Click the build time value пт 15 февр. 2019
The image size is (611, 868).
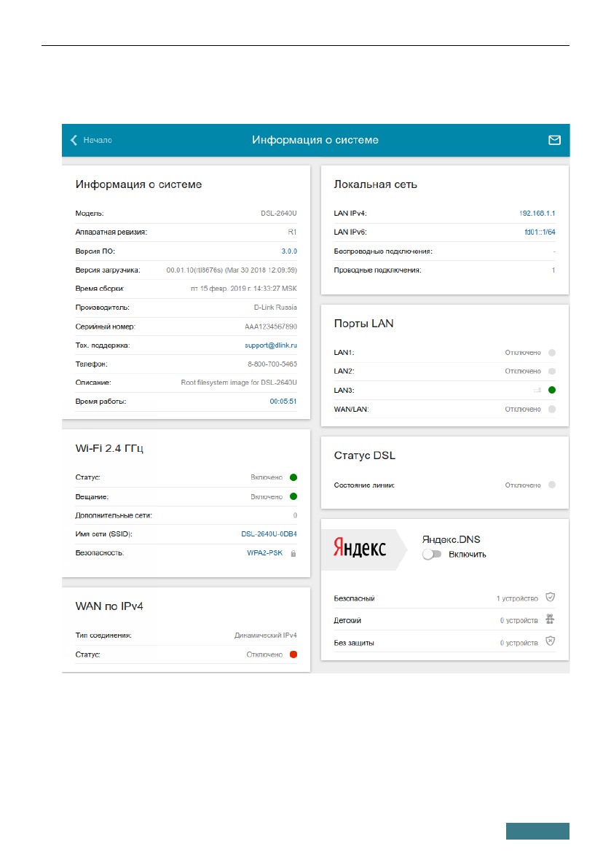[243, 289]
